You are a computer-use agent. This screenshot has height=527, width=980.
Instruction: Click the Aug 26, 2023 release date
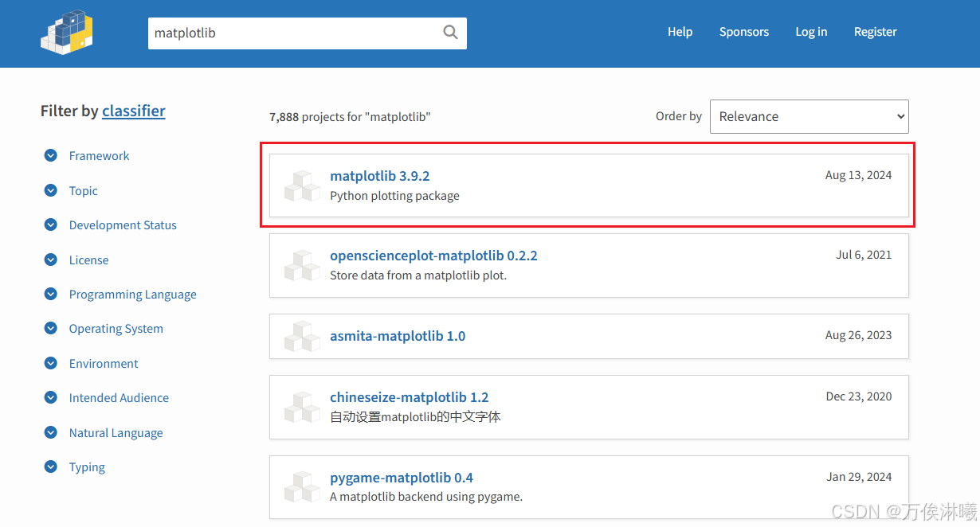858,335
